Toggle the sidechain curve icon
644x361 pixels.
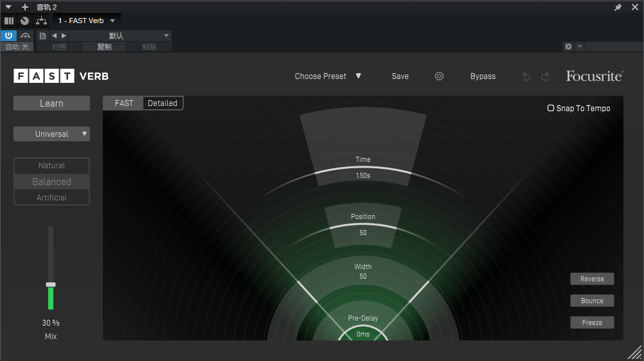point(26,36)
